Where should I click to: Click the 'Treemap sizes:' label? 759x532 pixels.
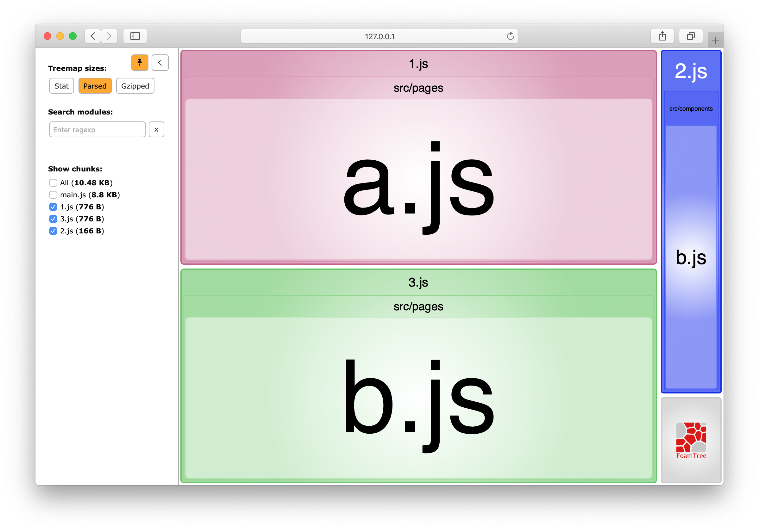click(77, 68)
